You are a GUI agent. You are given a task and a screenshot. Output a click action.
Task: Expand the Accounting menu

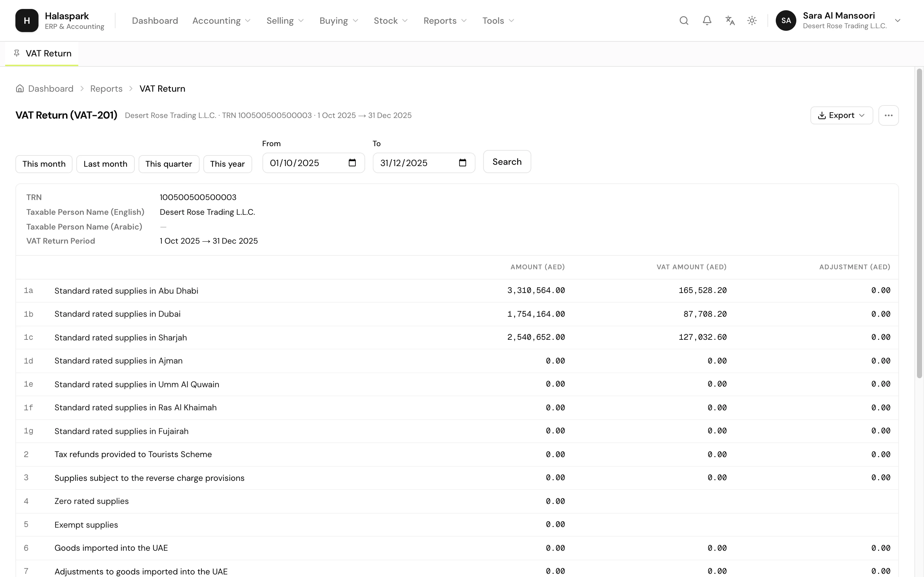coord(221,21)
